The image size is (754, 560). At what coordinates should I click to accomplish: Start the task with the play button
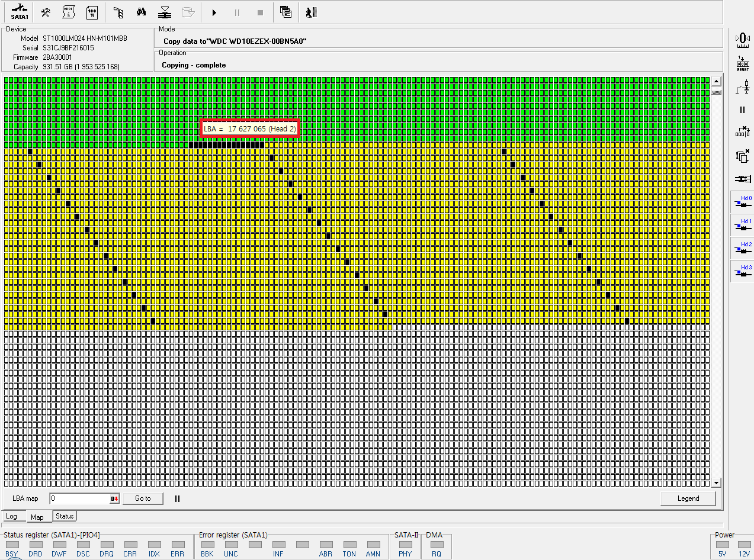214,12
